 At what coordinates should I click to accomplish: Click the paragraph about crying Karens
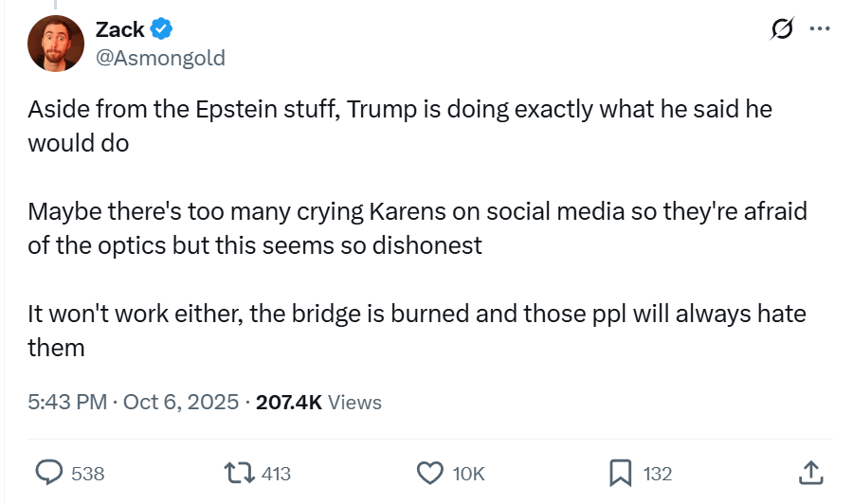pyautogui.click(x=417, y=227)
